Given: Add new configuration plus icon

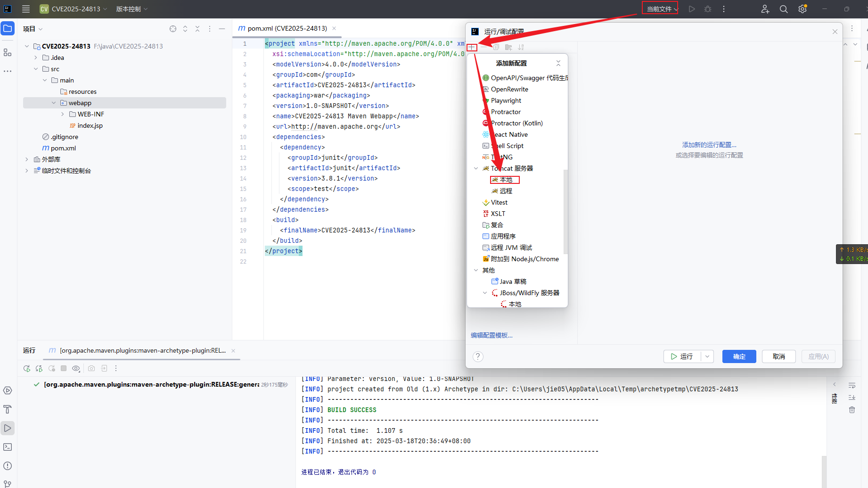Looking at the screenshot, I should (x=472, y=47).
